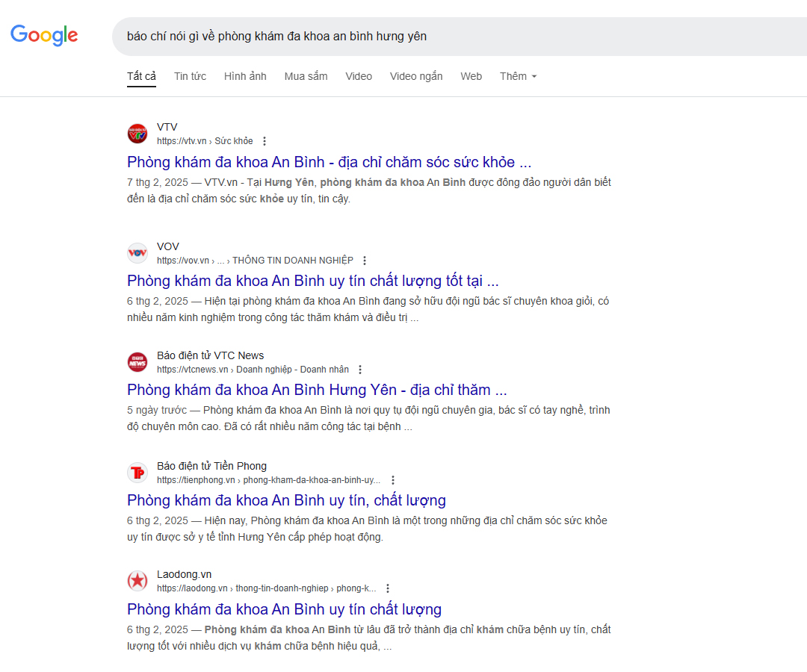Open the three-dot menu for VTV result
807x672 pixels.
(x=265, y=141)
